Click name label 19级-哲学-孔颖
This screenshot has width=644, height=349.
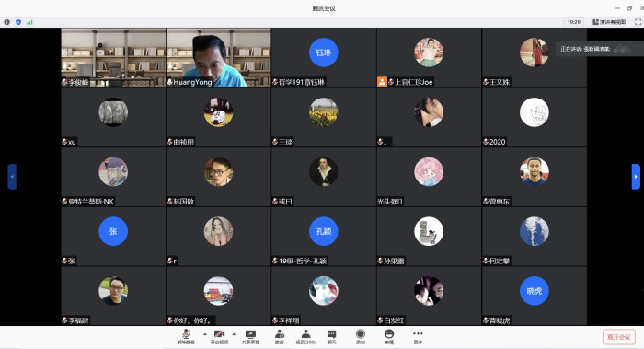pyautogui.click(x=303, y=261)
